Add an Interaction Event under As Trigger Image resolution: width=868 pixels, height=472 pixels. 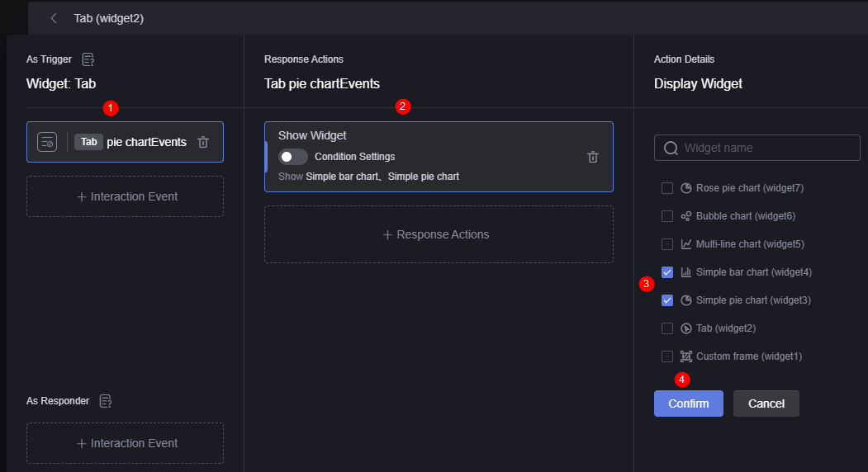125,196
